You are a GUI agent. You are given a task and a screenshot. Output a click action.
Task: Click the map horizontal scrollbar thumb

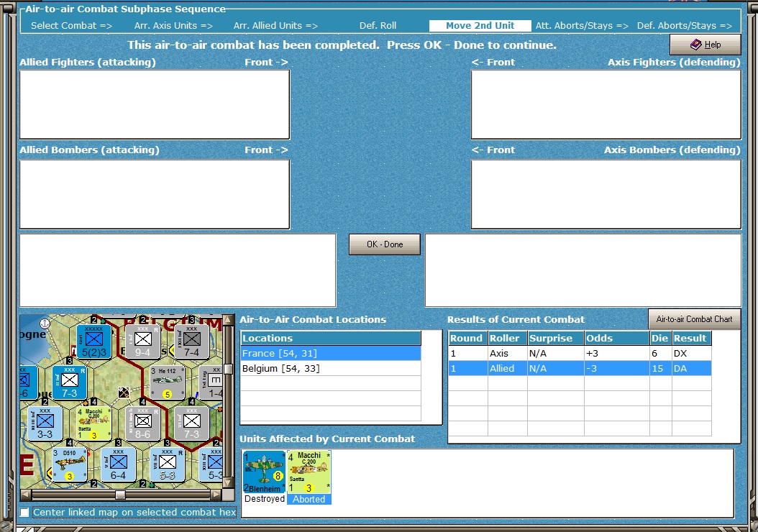pyautogui.click(x=120, y=495)
